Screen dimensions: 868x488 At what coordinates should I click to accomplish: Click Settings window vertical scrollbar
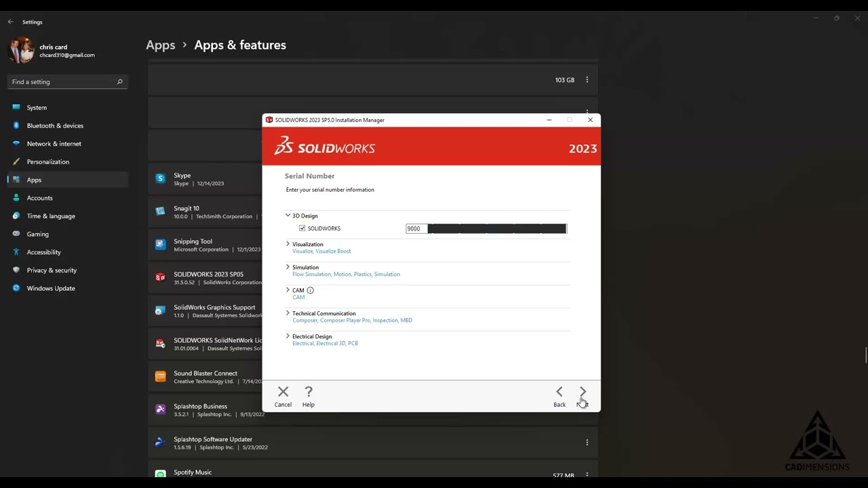[x=866, y=355]
